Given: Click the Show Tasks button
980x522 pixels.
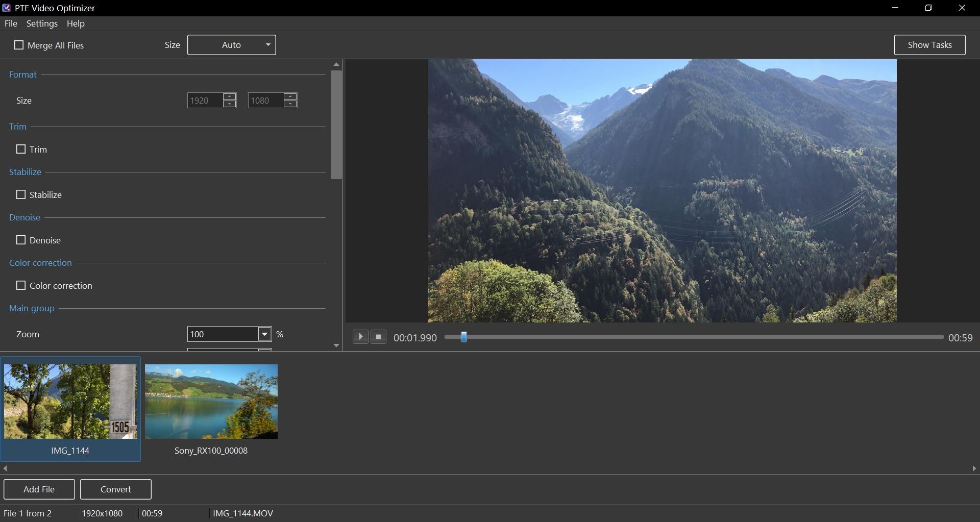Looking at the screenshot, I should pos(929,45).
